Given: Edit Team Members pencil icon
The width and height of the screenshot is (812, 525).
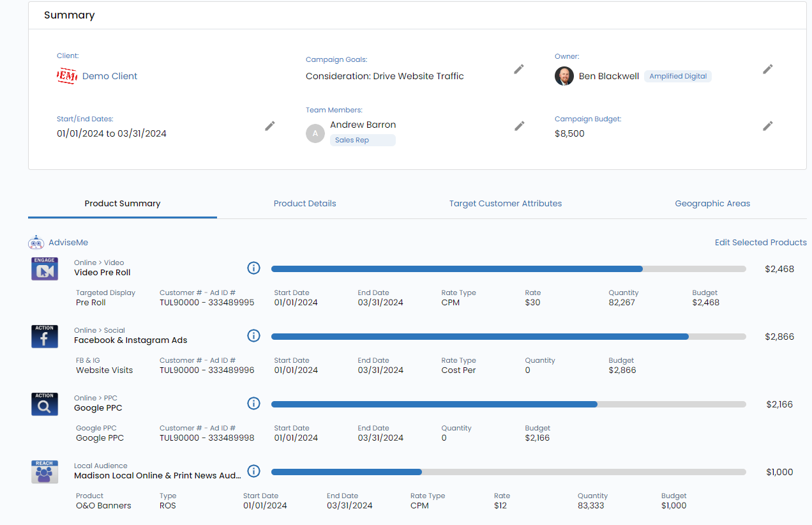Looking at the screenshot, I should tap(520, 126).
